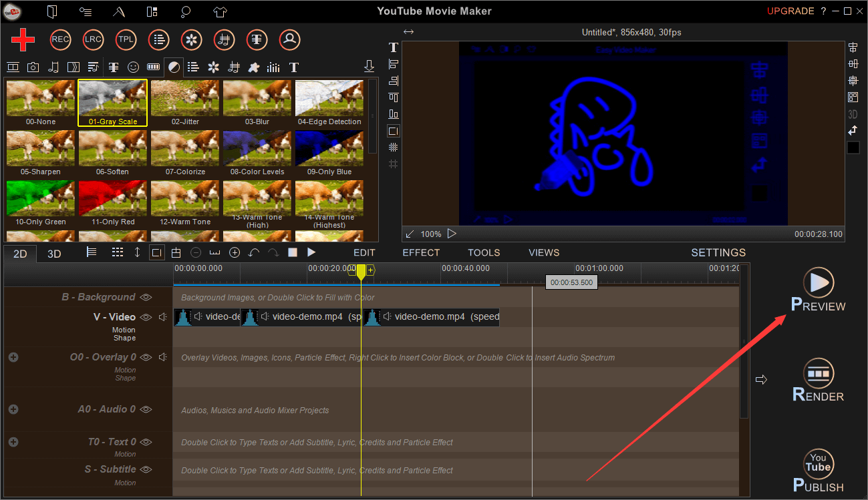
Task: Expand the T0 - Text 0 track plus
Action: (13, 442)
